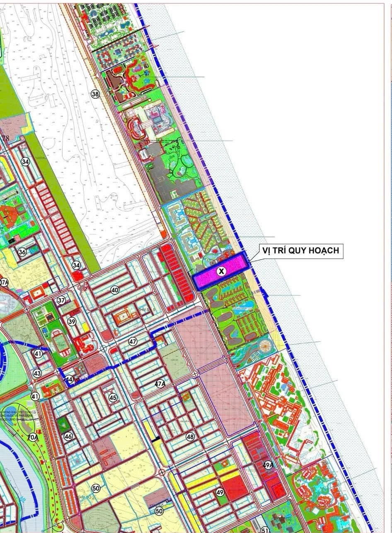Click the circled number 43 label
The width and height of the screenshot is (392, 533).
[37, 373]
